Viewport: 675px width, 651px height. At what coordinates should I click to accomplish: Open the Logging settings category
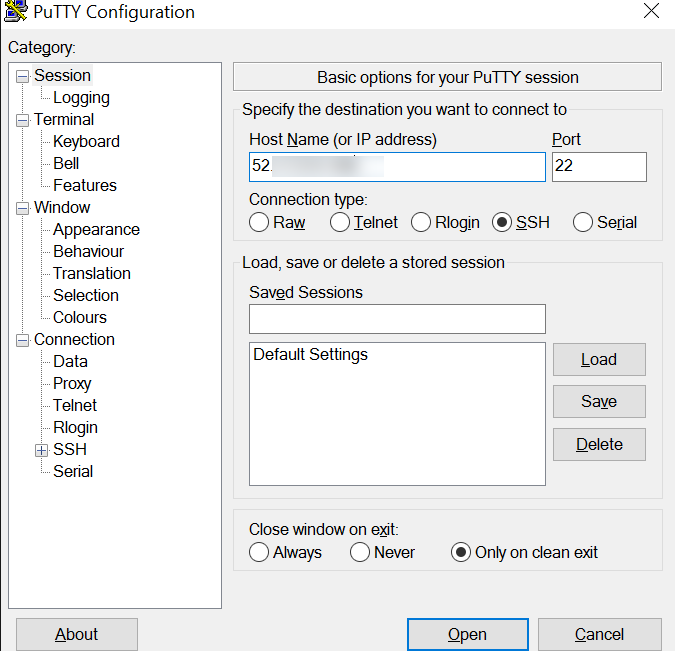tap(81, 98)
